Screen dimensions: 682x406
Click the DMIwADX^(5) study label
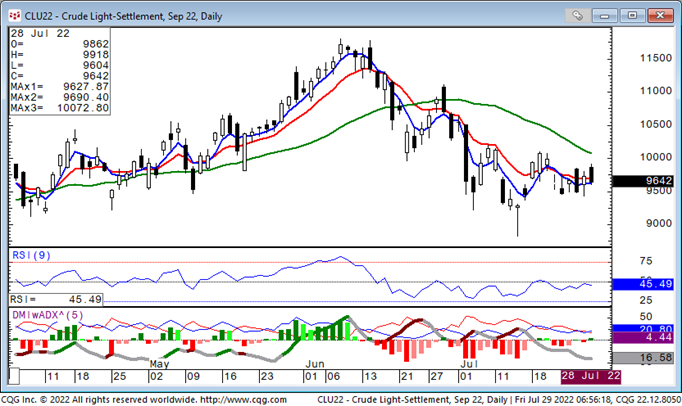(x=47, y=315)
